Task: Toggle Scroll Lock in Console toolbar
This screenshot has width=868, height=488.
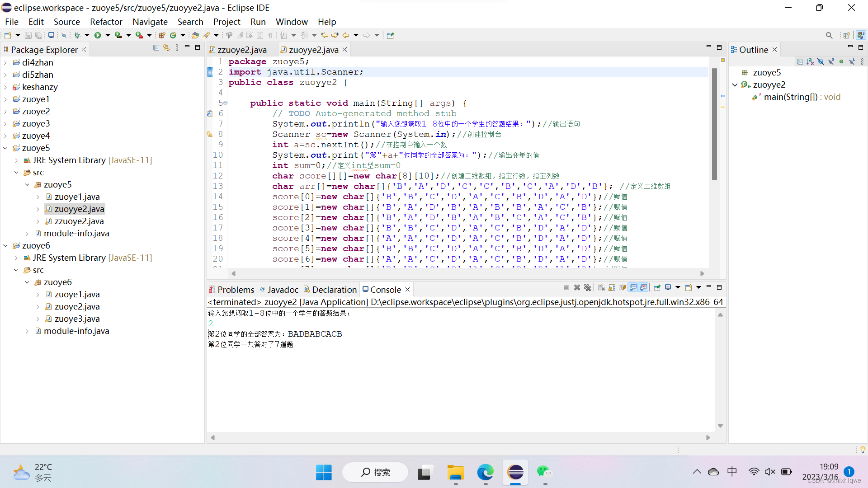Action: coord(612,287)
